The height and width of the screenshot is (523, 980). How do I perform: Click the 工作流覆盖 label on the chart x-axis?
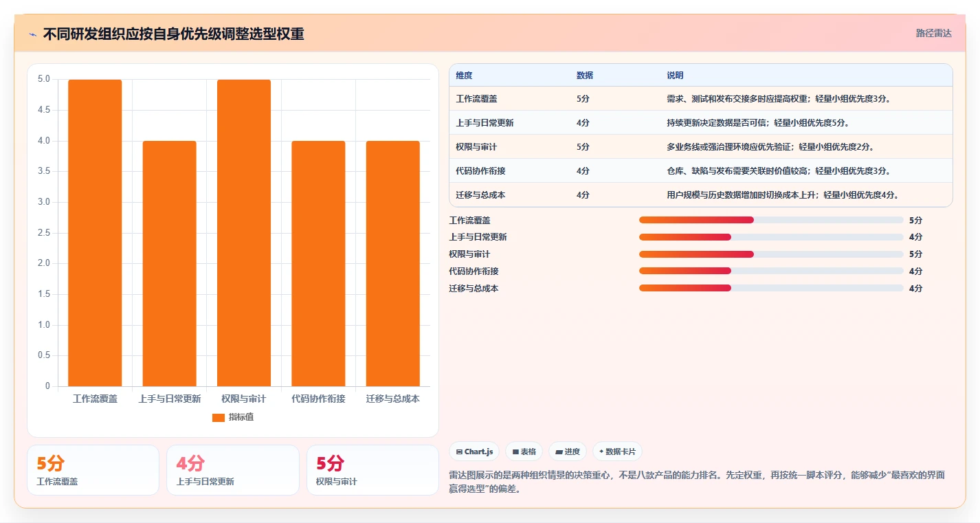click(x=95, y=399)
